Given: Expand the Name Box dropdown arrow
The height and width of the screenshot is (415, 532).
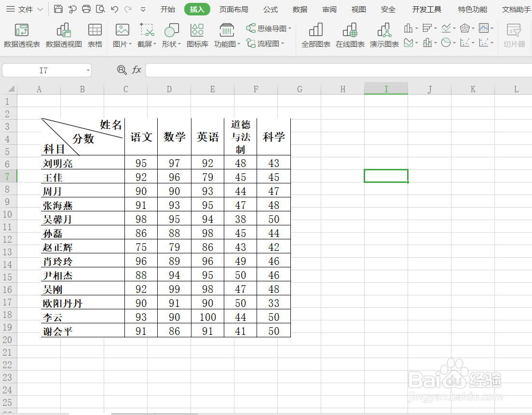Looking at the screenshot, I should pos(88,70).
